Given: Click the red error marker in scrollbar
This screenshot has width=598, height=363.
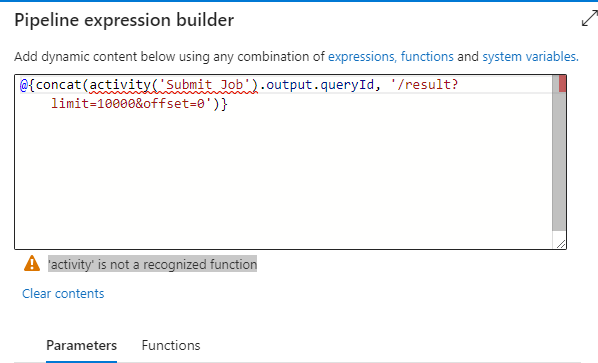Looking at the screenshot, I should pyautogui.click(x=562, y=84).
